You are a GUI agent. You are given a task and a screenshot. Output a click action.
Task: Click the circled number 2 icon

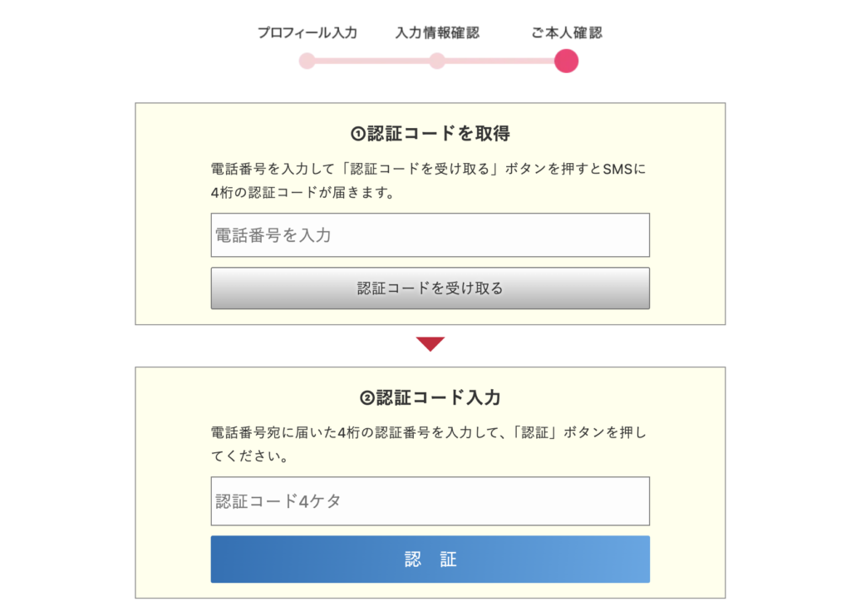point(366,398)
